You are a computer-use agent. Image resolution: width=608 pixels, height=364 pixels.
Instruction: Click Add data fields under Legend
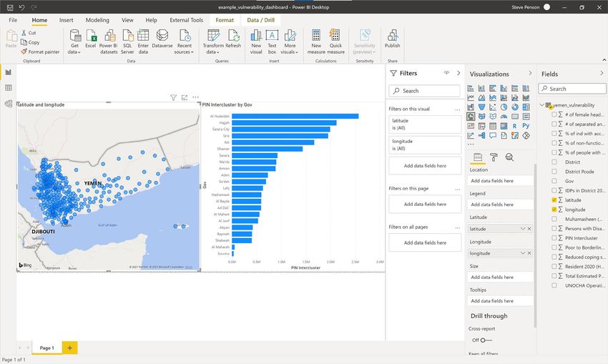pyautogui.click(x=500, y=205)
